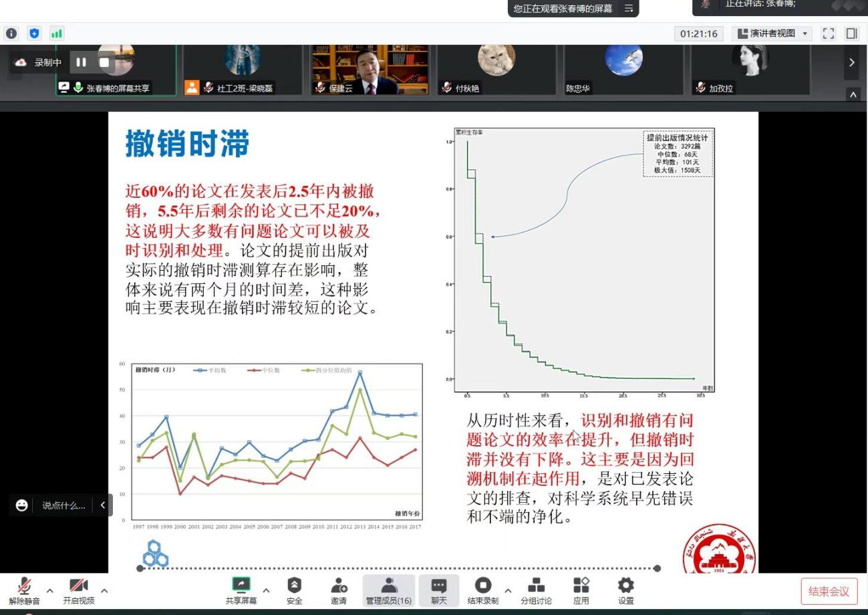Image resolution: width=868 pixels, height=615 pixels.
Task: Click the 说点什么 chat input
Action: coord(63,505)
